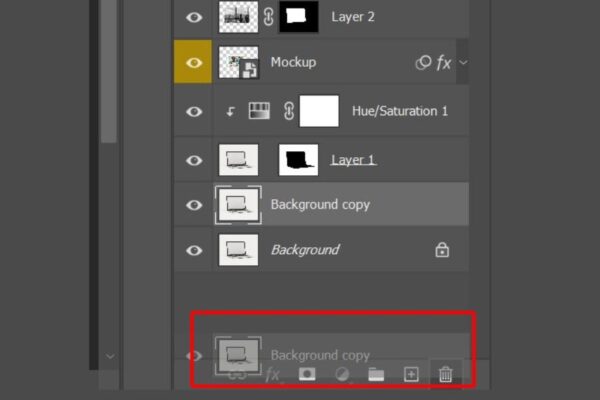This screenshot has width=600, height=400.
Task: Click the scroll down arrow on left scrollbar
Action: [x=110, y=356]
